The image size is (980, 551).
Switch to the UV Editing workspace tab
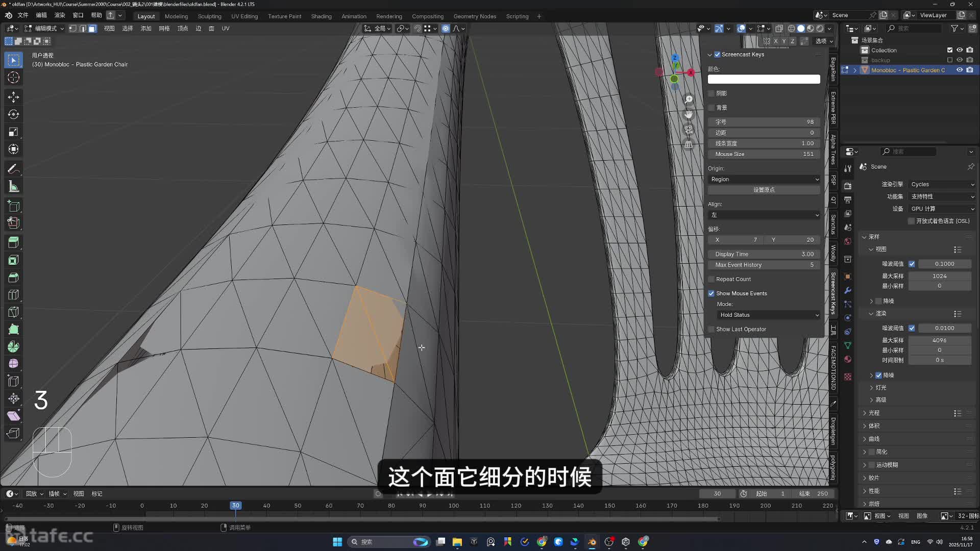244,16
